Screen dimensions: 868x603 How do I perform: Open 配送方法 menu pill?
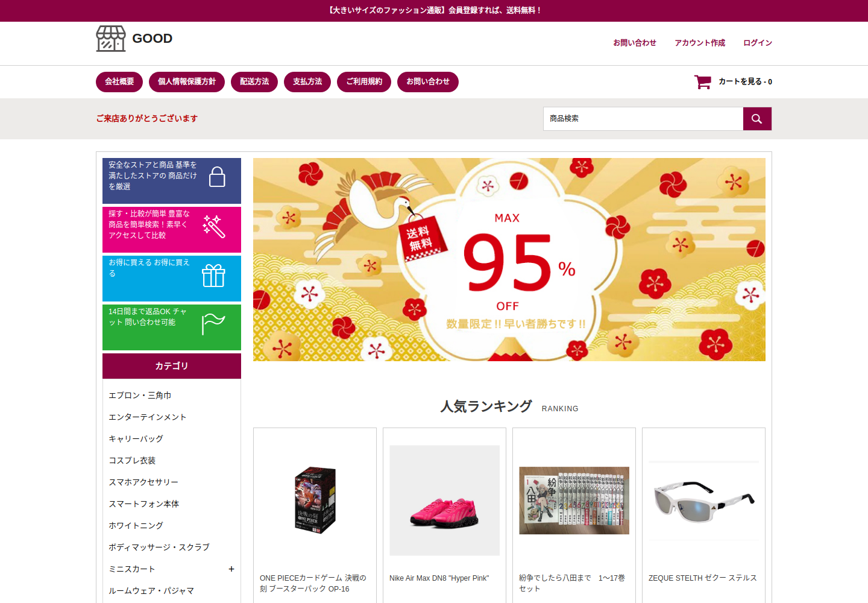(254, 82)
